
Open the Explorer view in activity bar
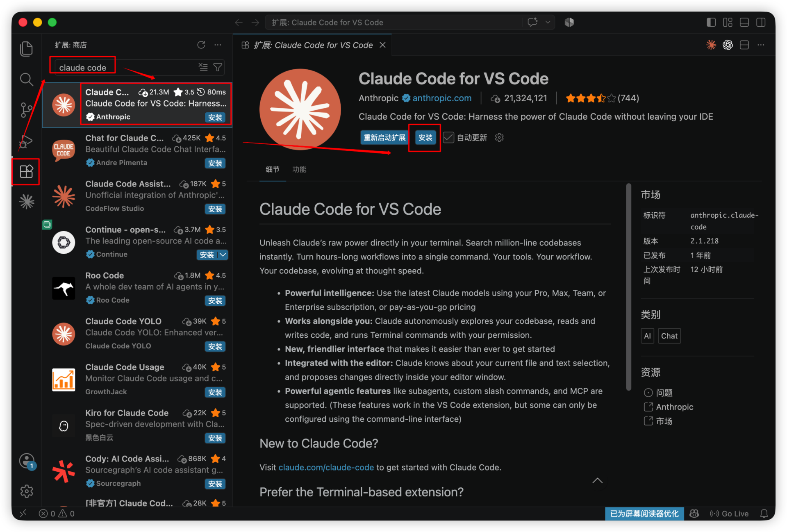[27, 49]
